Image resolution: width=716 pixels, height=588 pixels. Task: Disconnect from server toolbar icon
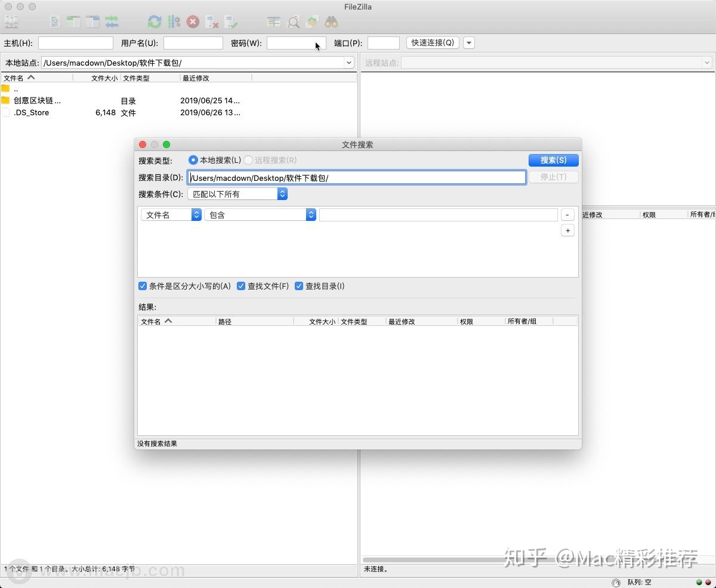click(x=212, y=22)
